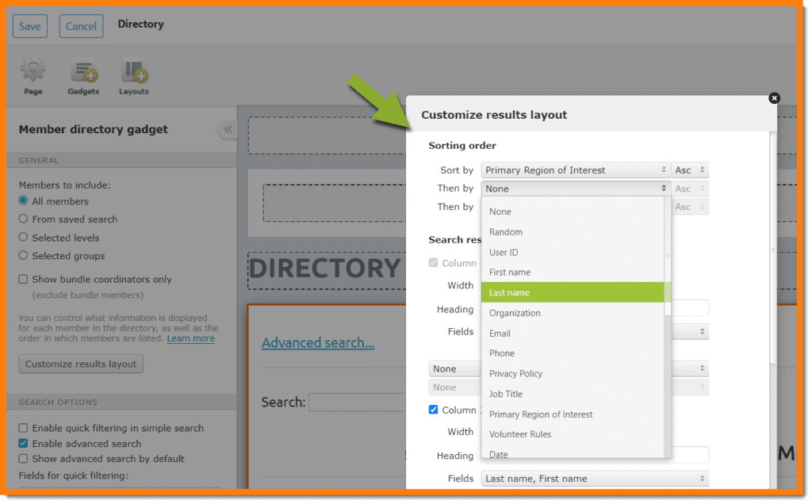Viewport: 812px width, 504px height.
Task: Enable Show bundle coordinators only checkbox
Action: click(23, 280)
